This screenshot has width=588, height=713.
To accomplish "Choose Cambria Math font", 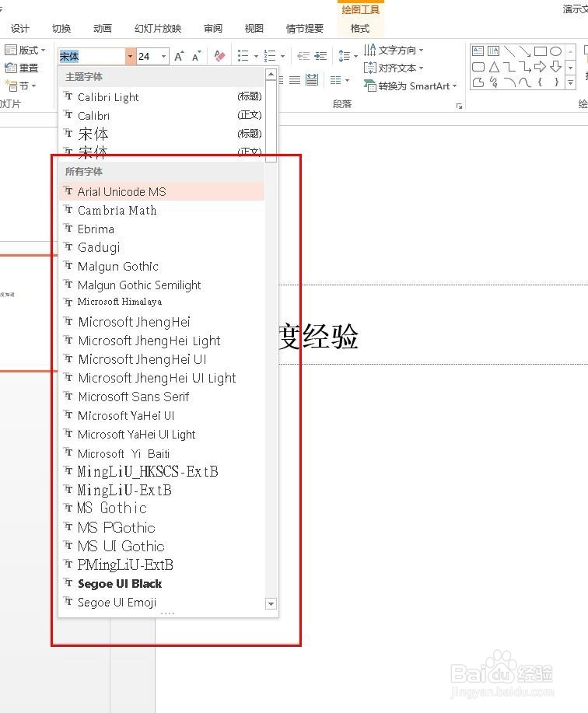I will click(162, 210).
